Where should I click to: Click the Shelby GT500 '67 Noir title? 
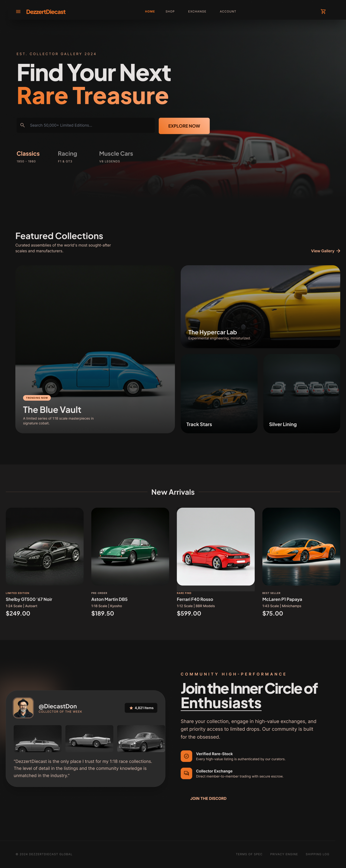pyautogui.click(x=29, y=599)
